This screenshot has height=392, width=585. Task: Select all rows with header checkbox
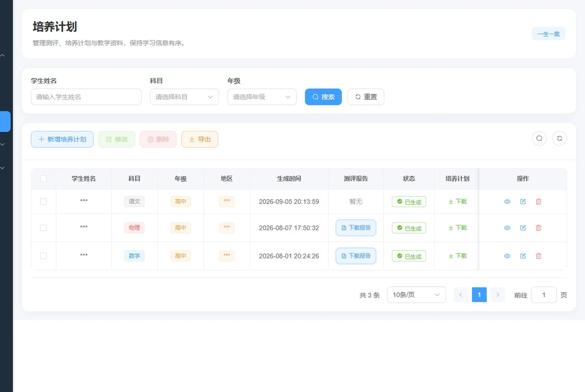coord(44,179)
